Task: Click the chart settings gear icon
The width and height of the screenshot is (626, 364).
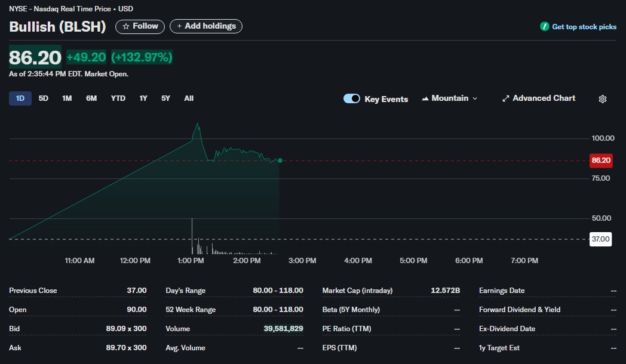Action: click(603, 99)
